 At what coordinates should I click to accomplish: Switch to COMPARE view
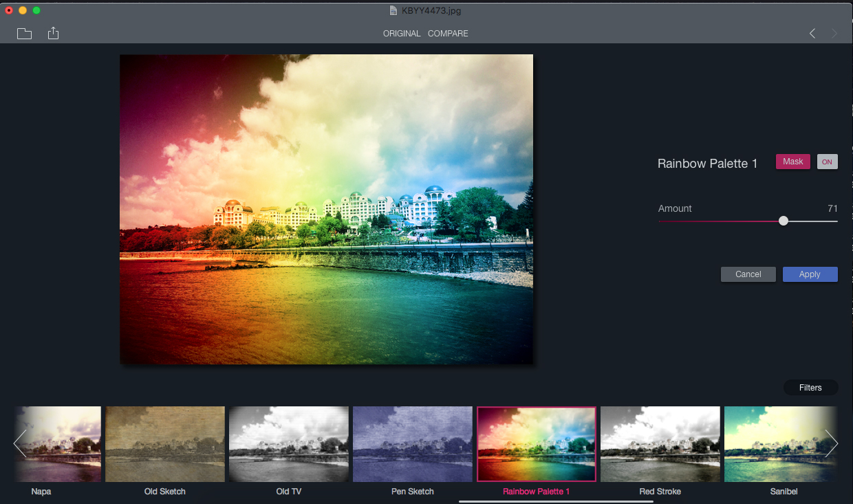[448, 34]
